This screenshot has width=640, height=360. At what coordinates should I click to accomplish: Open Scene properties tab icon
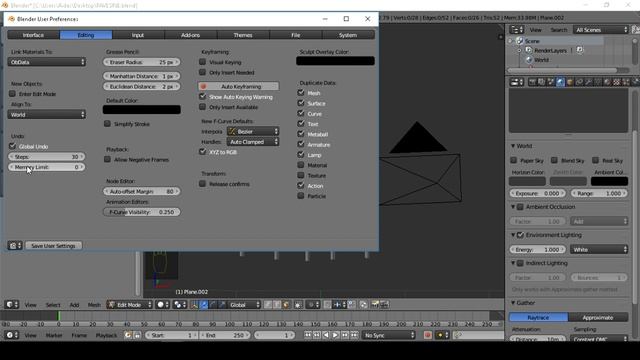tap(551, 82)
